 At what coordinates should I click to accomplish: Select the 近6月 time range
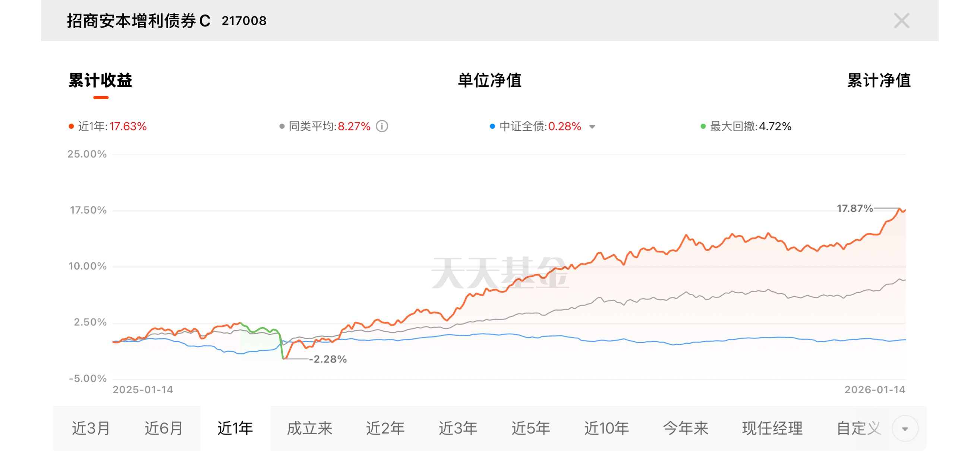click(164, 429)
